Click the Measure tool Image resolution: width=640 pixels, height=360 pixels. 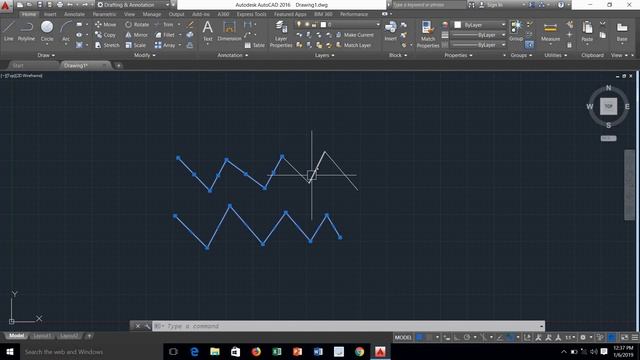550,31
